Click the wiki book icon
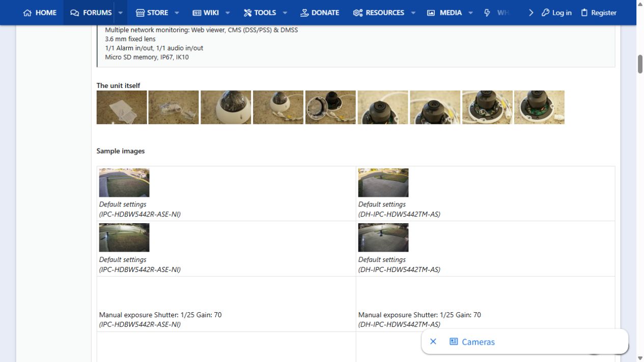The height and width of the screenshot is (362, 644). 197,13
